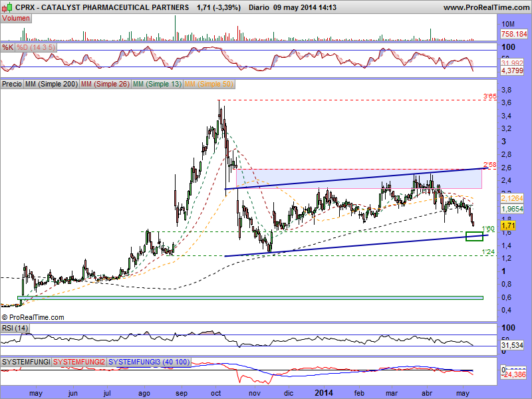Click the CPRX - CATALYST PHARMACEUTICAL PARTNERS title
532x399 pixels.
[x=102, y=7]
